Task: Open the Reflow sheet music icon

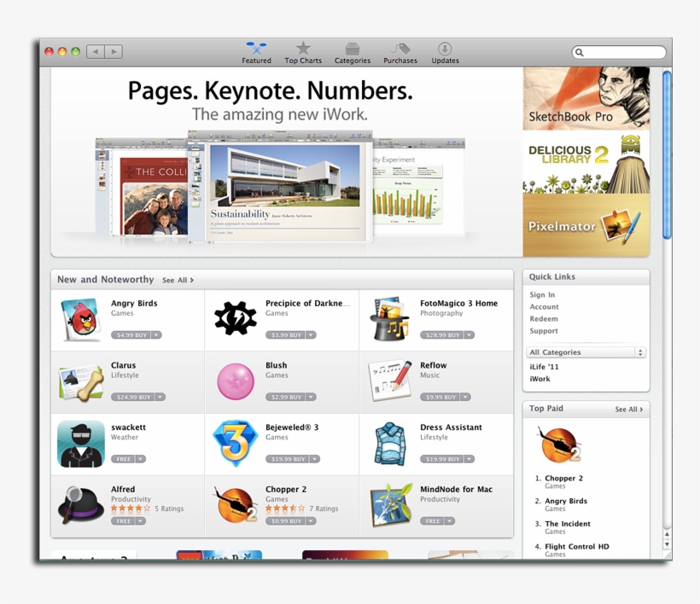Action: click(390, 380)
